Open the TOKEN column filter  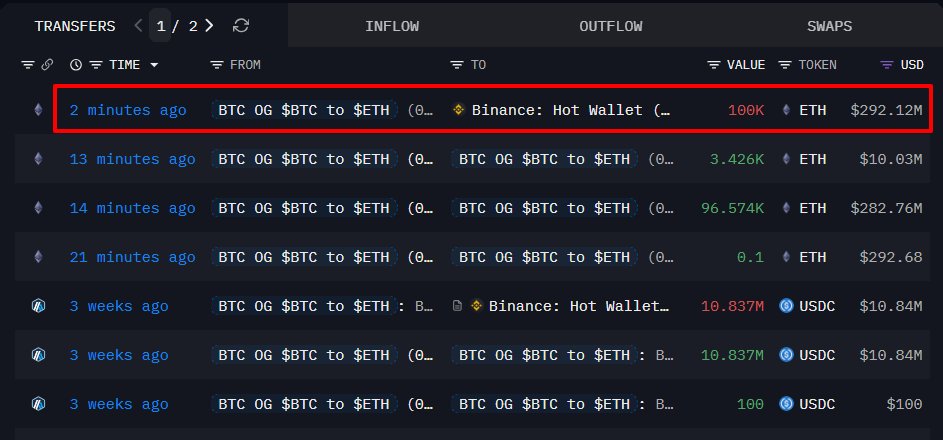(785, 65)
